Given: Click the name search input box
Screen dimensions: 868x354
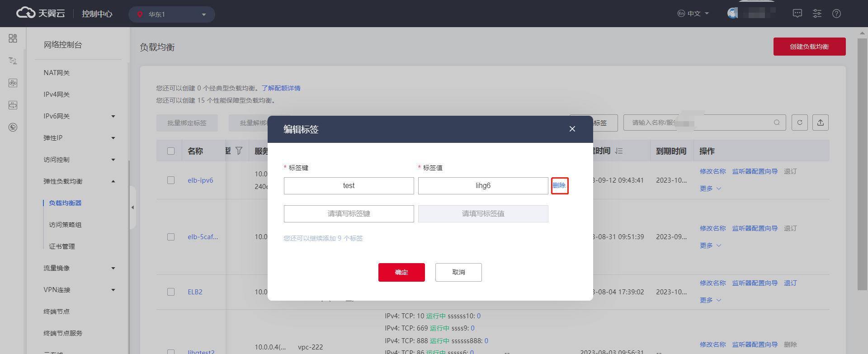Looking at the screenshot, I should [x=705, y=123].
